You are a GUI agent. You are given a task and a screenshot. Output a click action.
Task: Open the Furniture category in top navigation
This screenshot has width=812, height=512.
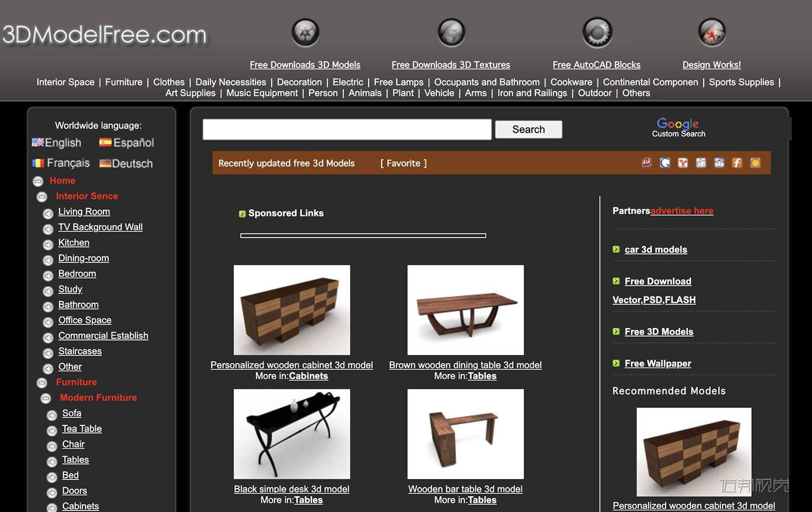[x=123, y=82]
